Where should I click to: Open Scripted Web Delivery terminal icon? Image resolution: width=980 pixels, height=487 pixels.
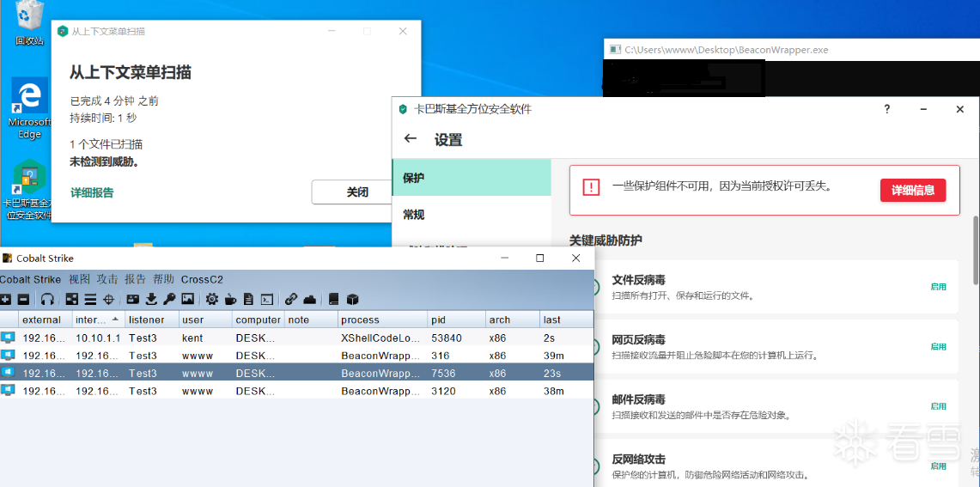point(266,299)
